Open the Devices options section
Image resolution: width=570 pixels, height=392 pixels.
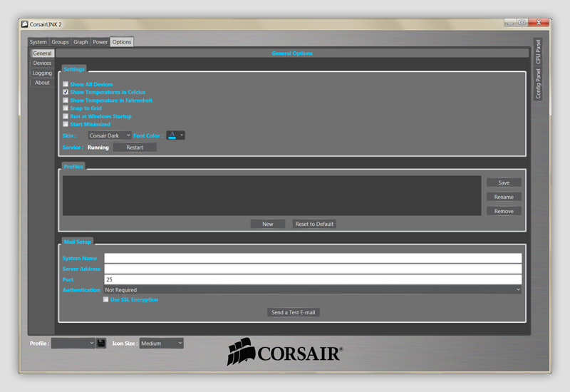(x=42, y=63)
